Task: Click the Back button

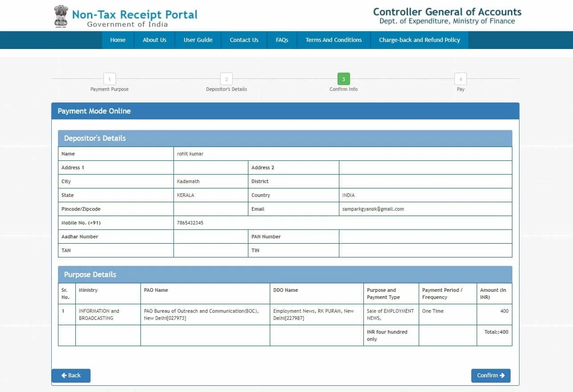Action: click(x=71, y=376)
